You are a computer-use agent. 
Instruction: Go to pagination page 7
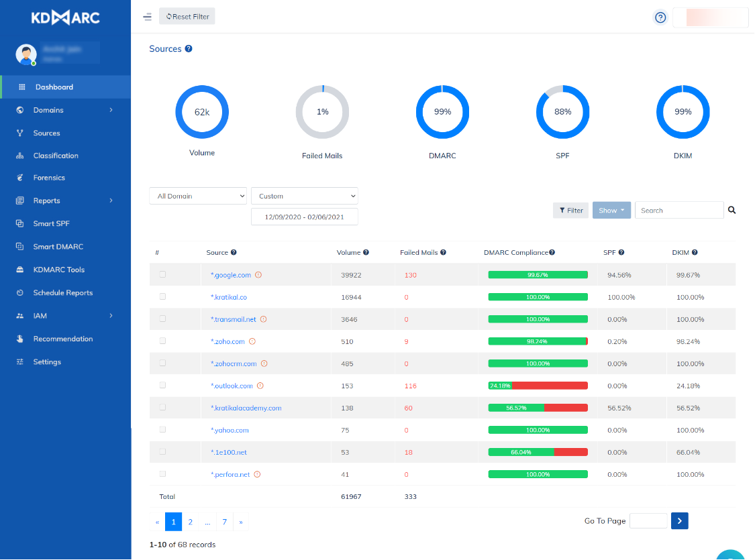point(224,522)
